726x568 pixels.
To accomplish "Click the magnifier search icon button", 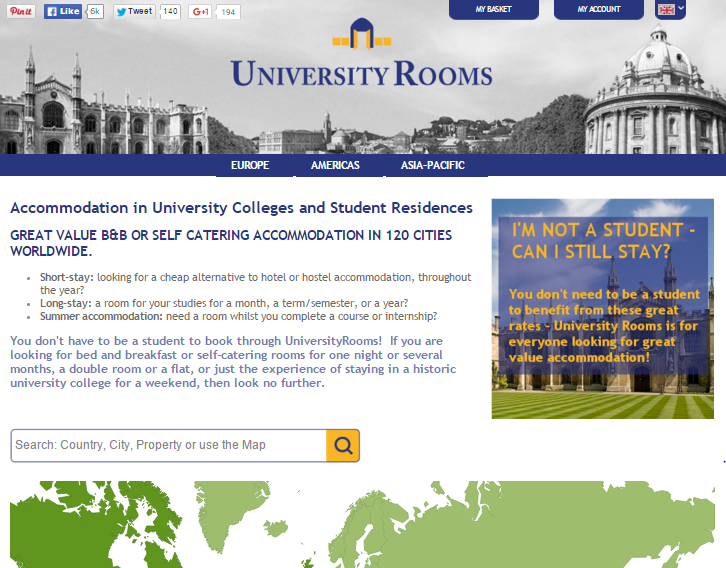I will pyautogui.click(x=343, y=445).
